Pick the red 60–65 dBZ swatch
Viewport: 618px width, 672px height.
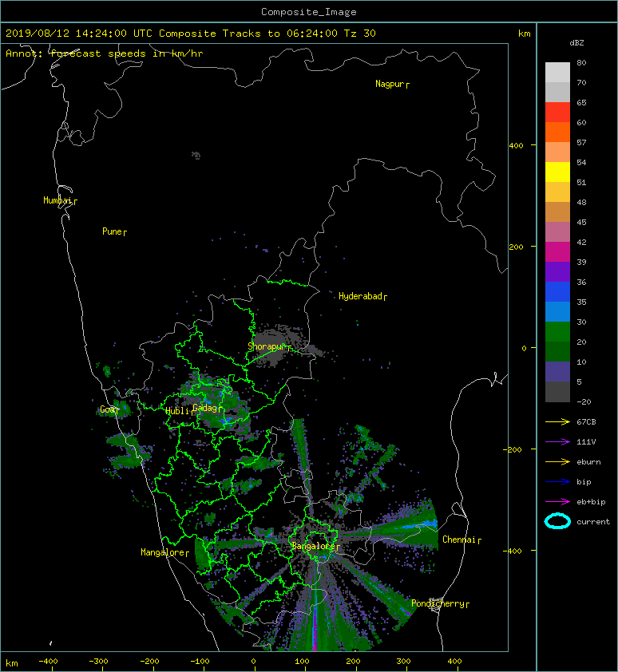557,113
